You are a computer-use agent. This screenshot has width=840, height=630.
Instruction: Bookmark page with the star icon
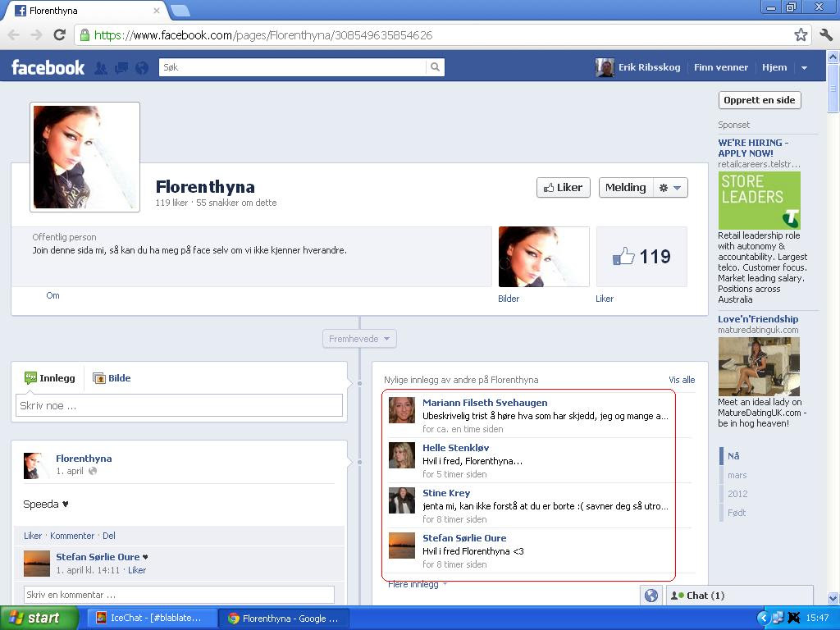(x=801, y=35)
